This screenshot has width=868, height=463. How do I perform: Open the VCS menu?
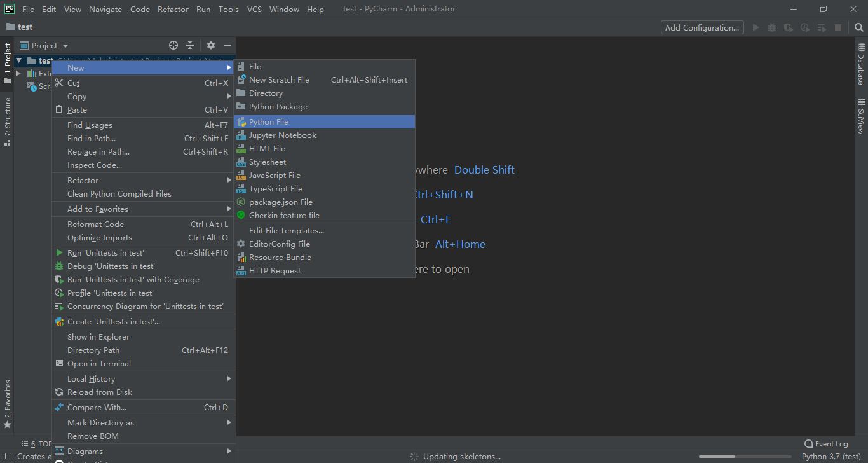254,9
